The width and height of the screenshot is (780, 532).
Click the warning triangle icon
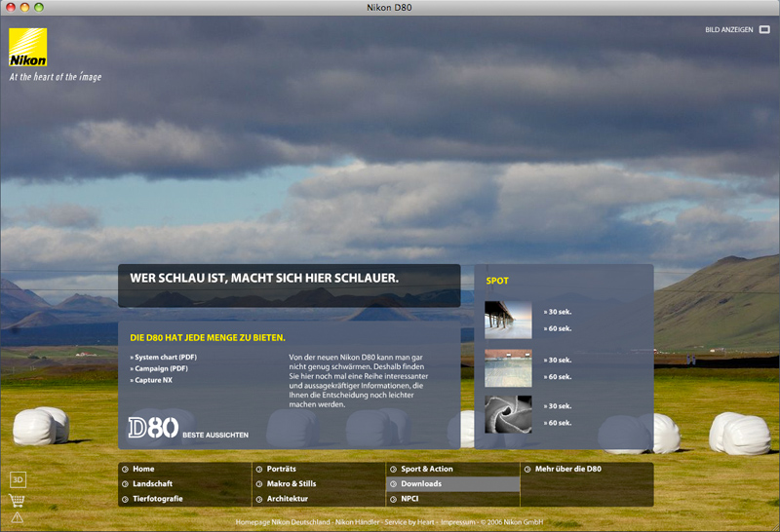[x=17, y=518]
